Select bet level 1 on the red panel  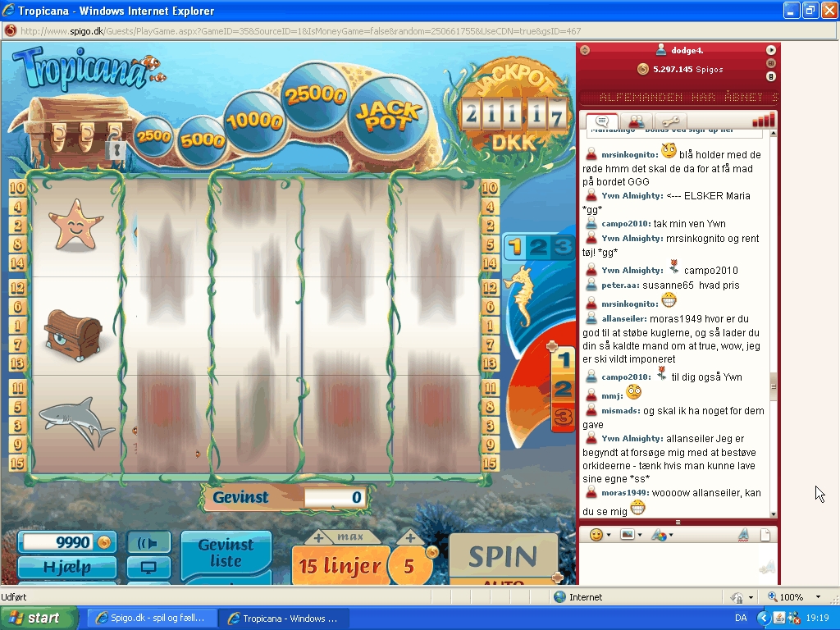point(564,359)
